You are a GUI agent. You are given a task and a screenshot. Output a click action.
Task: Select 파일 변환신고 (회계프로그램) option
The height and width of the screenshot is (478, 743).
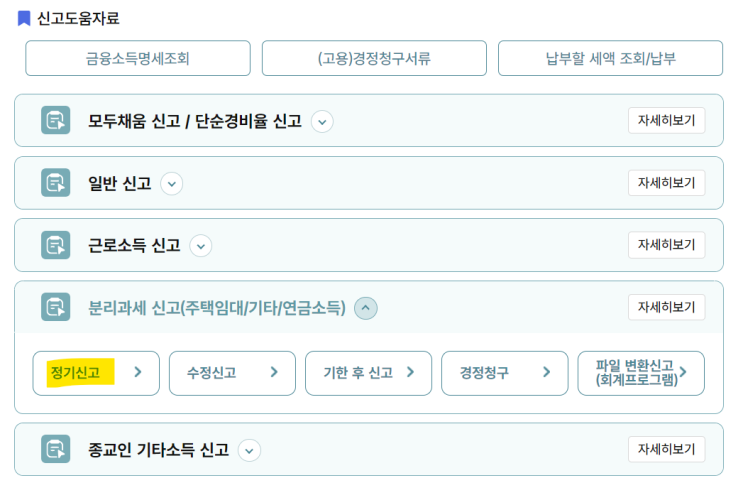click(640, 373)
